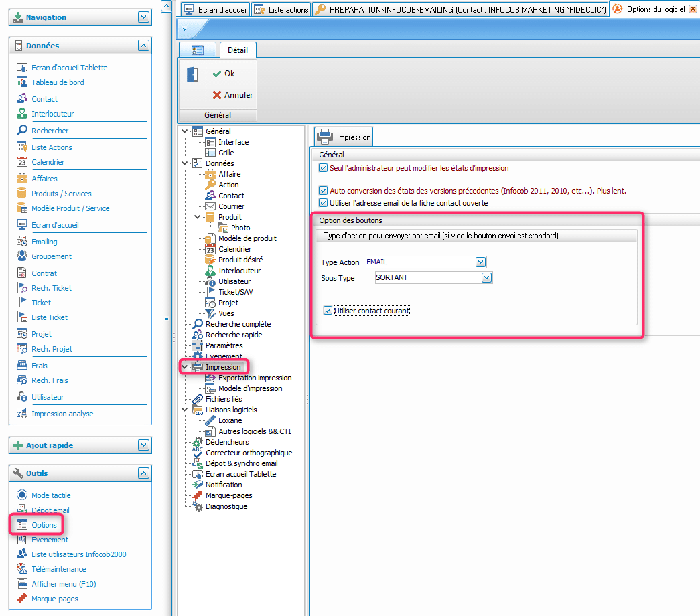
Task: Open the Sous Type SORTANT dropdown
Action: pyautogui.click(x=486, y=278)
